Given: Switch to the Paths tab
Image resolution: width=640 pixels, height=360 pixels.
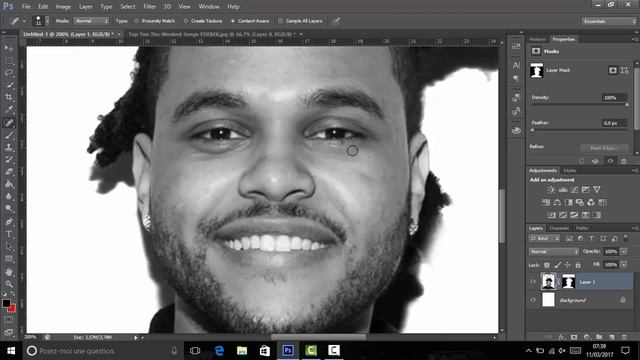Looking at the screenshot, I should tap(582, 228).
